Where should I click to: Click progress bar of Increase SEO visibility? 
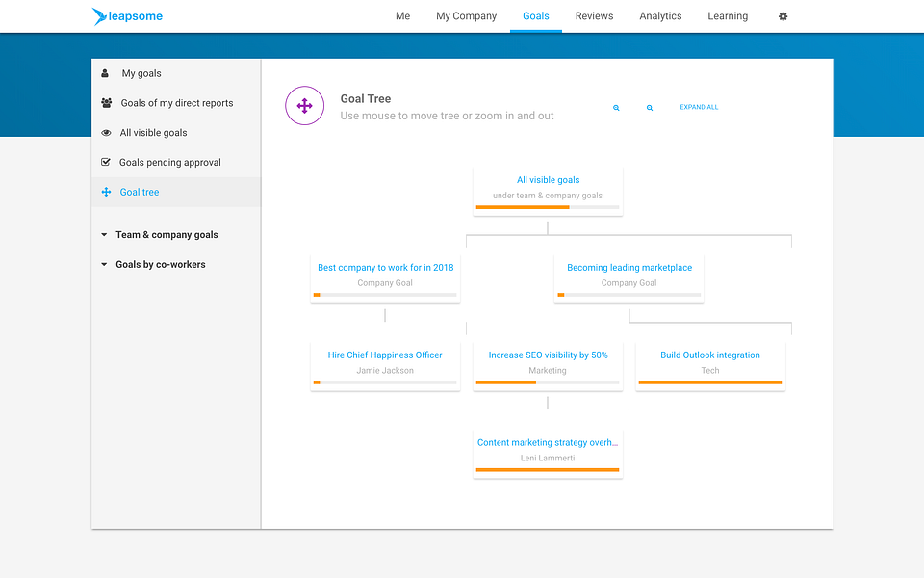(x=548, y=382)
